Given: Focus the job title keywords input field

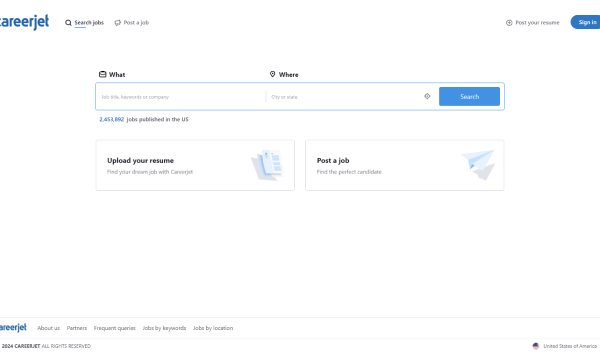Looking at the screenshot, I should (x=181, y=97).
